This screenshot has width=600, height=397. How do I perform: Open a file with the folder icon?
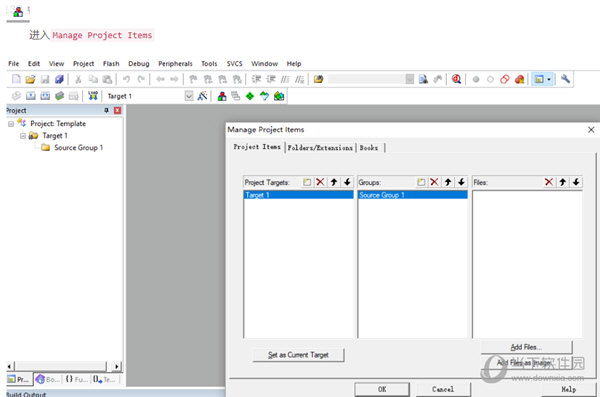click(x=30, y=79)
